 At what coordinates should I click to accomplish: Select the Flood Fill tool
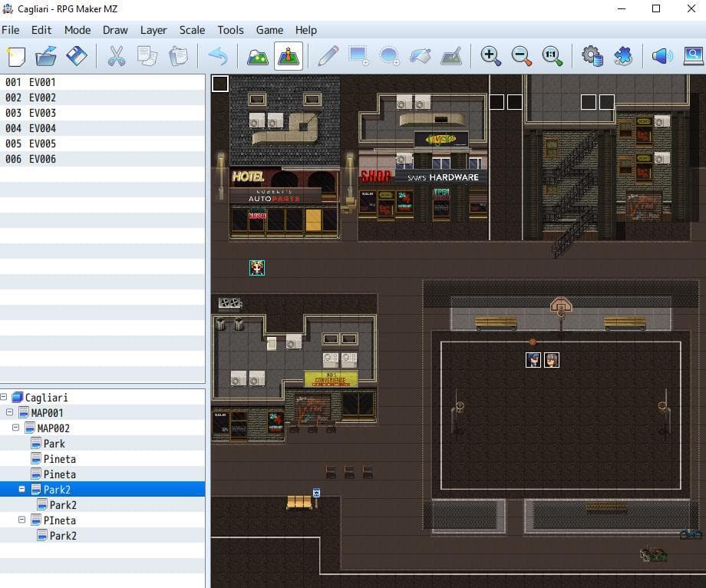[x=420, y=56]
